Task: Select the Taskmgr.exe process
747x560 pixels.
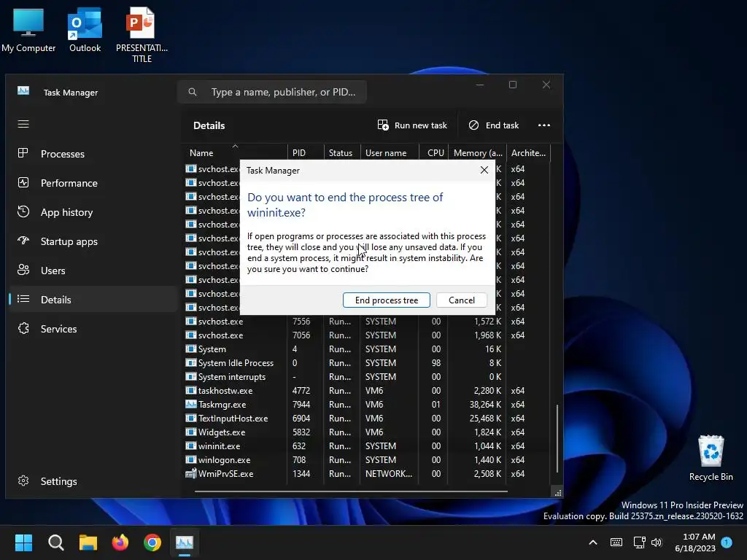Action: pos(367,405)
